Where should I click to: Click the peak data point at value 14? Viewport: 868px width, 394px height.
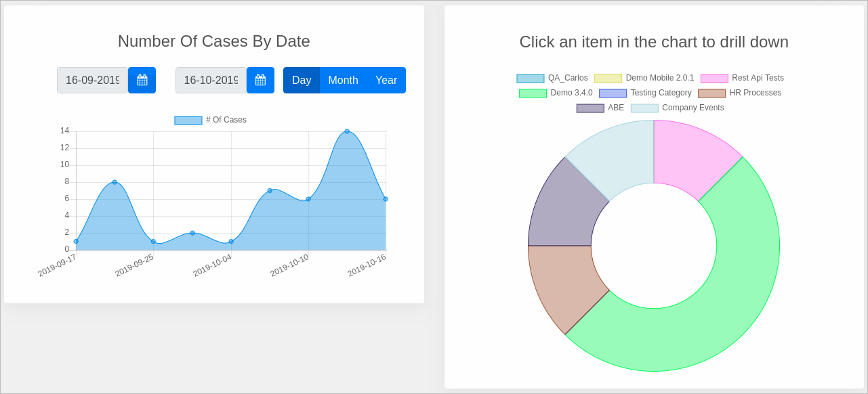click(347, 131)
